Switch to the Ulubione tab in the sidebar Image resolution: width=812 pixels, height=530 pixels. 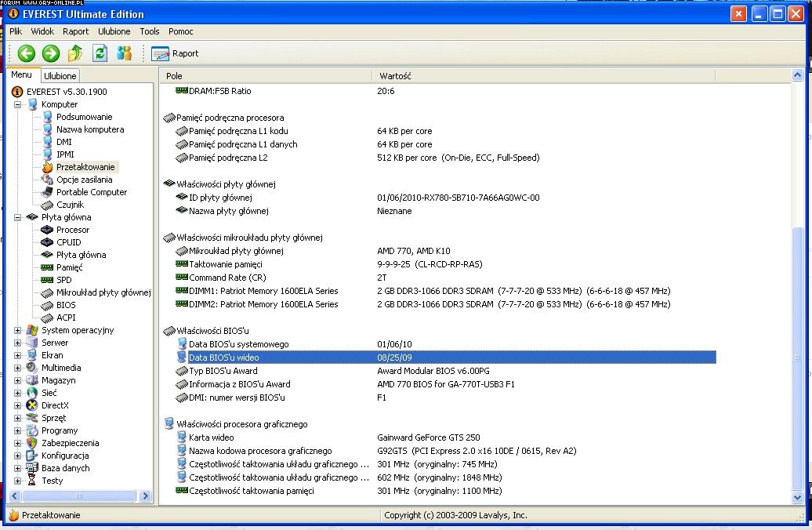60,75
